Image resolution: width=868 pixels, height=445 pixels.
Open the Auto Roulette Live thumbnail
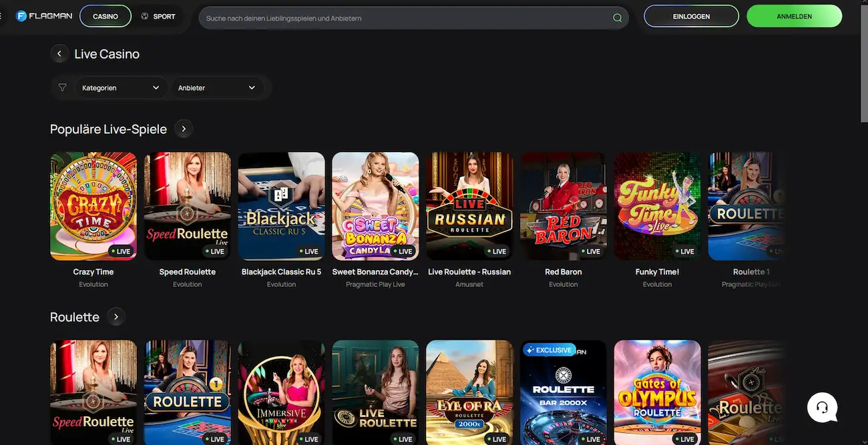[x=746, y=392]
